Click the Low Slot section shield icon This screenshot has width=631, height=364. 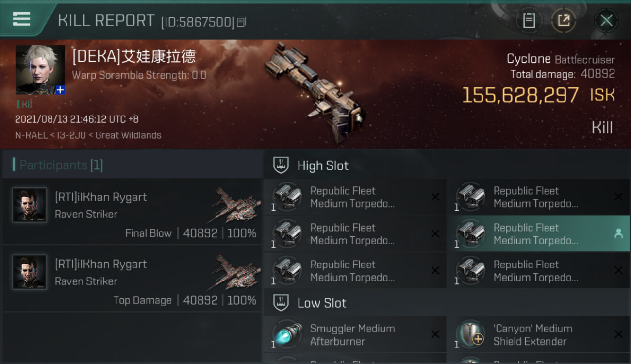point(281,303)
